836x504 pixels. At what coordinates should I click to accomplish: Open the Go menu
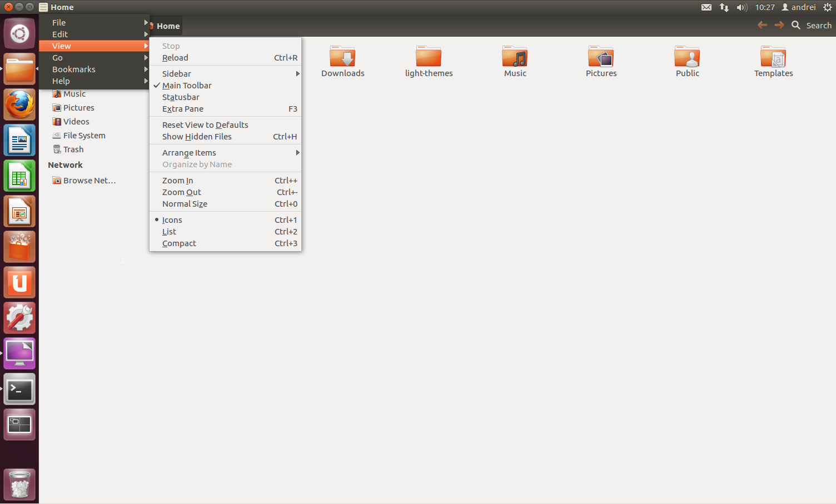coord(57,57)
